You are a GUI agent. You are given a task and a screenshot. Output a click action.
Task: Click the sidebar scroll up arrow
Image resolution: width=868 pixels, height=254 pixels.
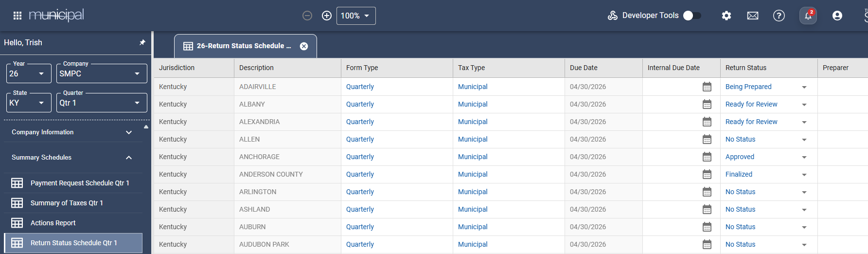click(x=146, y=127)
